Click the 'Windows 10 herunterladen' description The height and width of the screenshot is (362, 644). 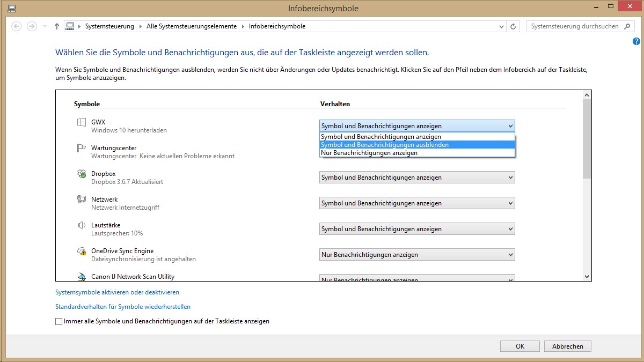point(129,130)
